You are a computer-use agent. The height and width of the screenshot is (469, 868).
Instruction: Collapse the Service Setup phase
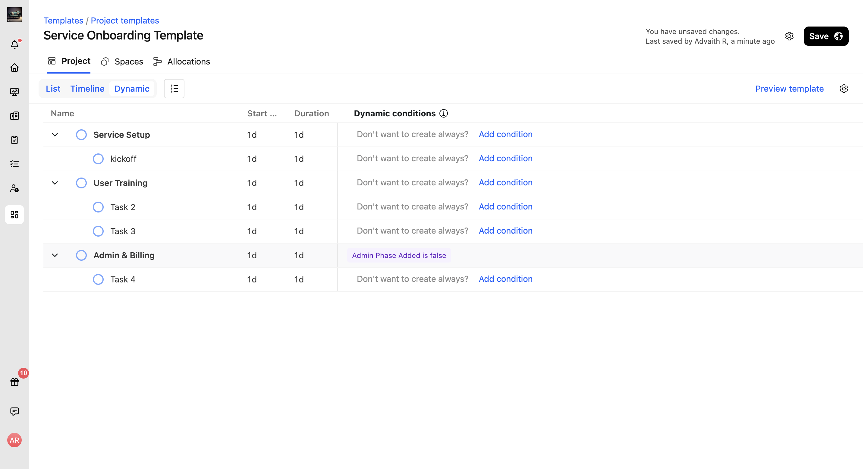point(55,135)
